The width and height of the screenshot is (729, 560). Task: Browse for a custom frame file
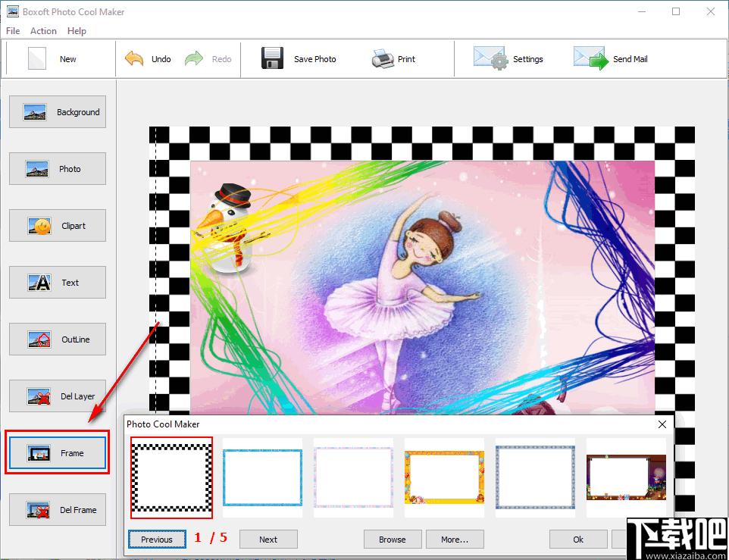click(x=393, y=539)
